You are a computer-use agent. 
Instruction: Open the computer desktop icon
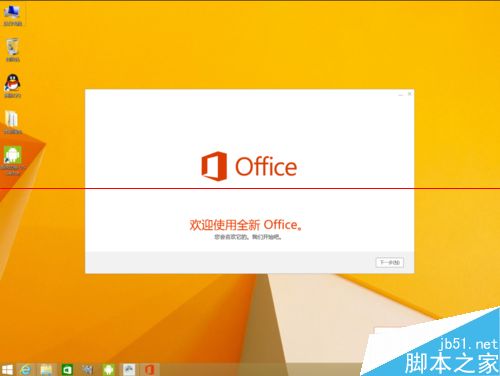[12, 16]
